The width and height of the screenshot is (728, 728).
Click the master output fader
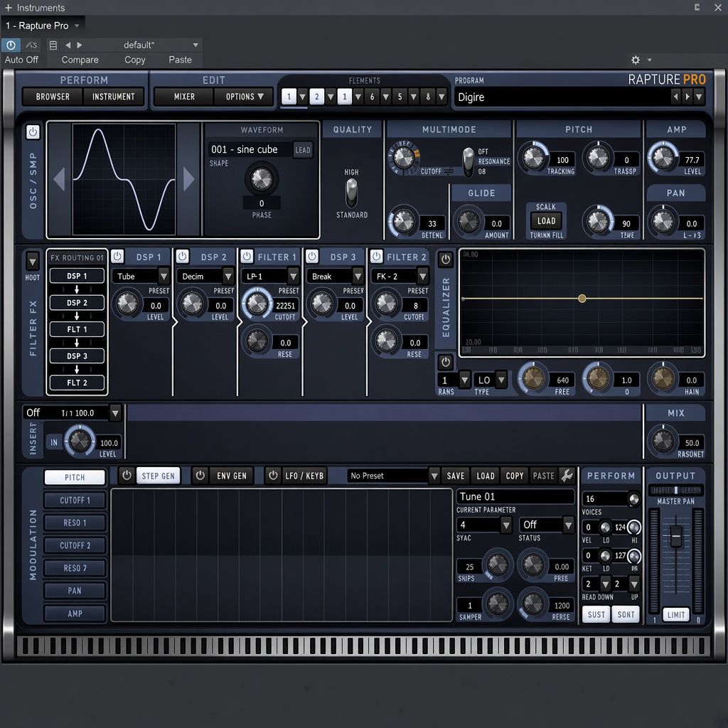(677, 536)
